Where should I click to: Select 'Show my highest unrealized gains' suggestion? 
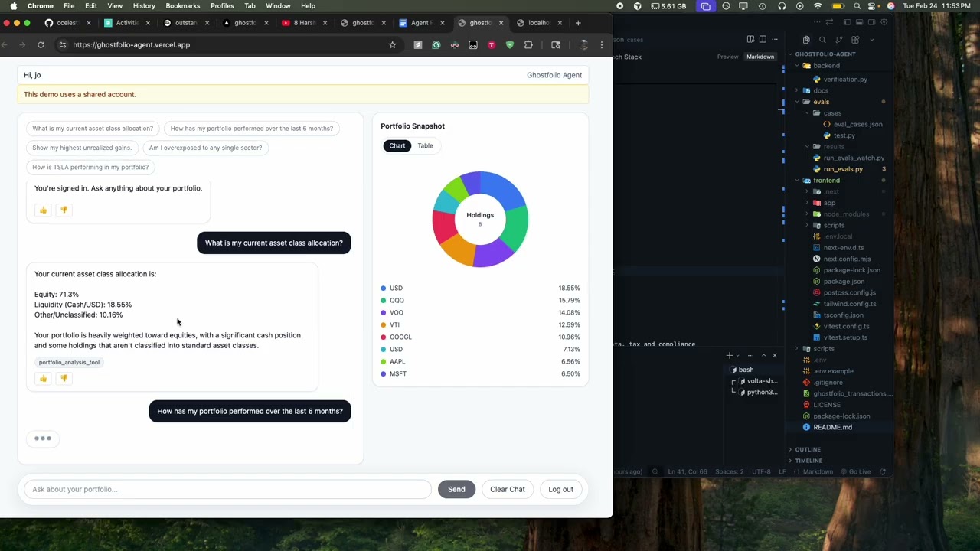pos(82,148)
